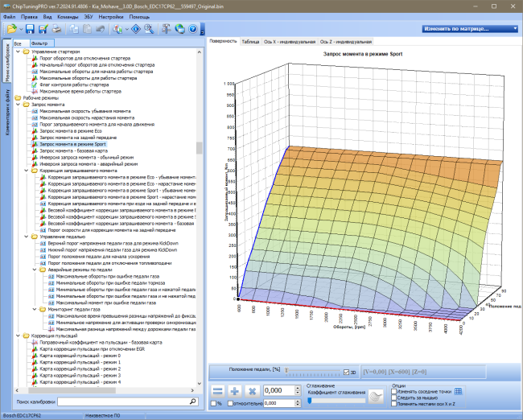The width and height of the screenshot is (523, 420).
Task: Click the blue diamond info icon
Action: tap(136, 29)
